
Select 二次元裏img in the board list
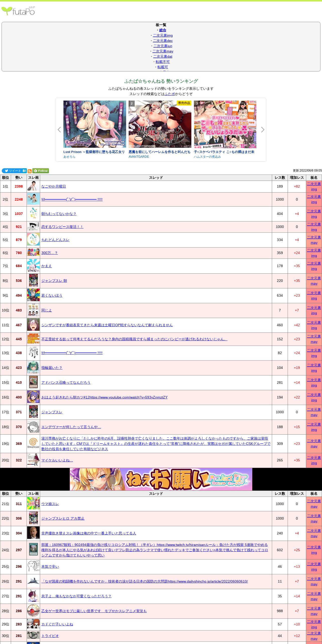pos(163,35)
